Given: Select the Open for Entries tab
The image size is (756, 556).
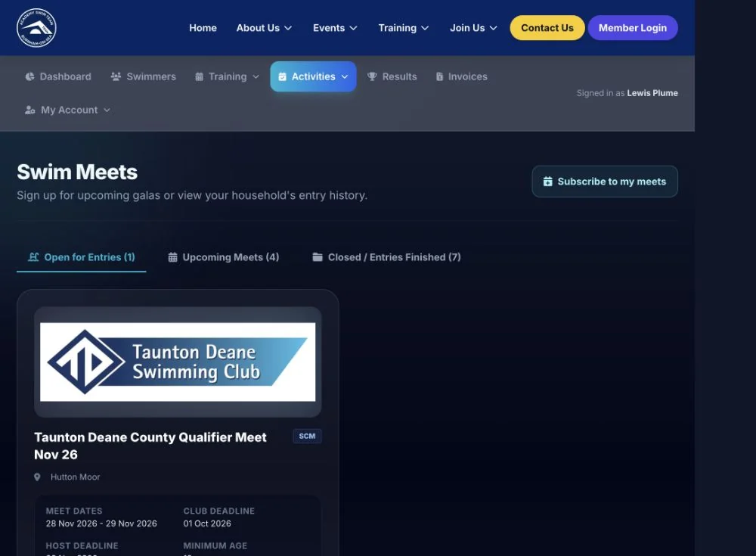Looking at the screenshot, I should (82, 257).
